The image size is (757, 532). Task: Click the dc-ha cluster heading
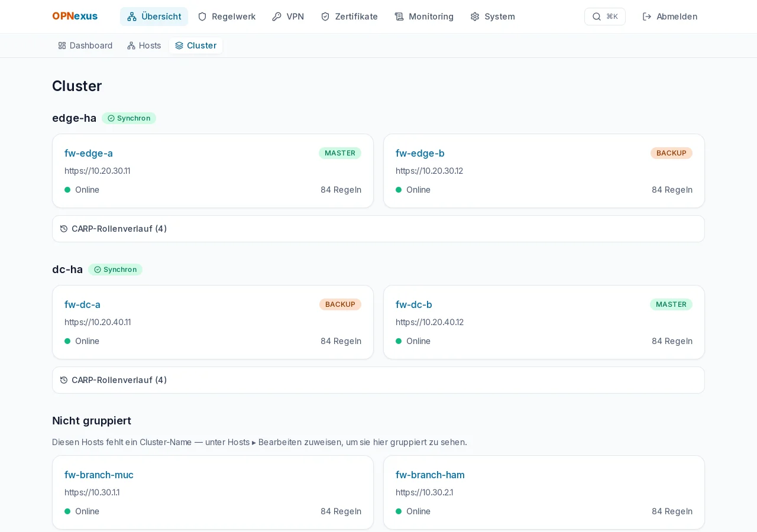(x=67, y=270)
